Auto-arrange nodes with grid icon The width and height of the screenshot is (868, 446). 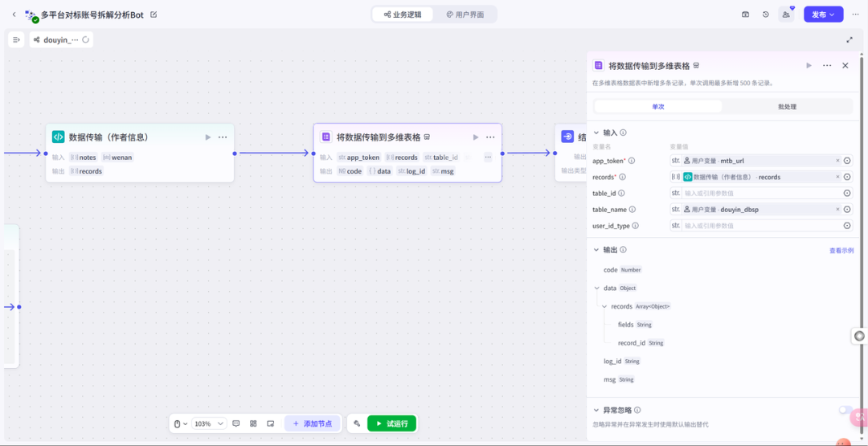[x=253, y=423]
